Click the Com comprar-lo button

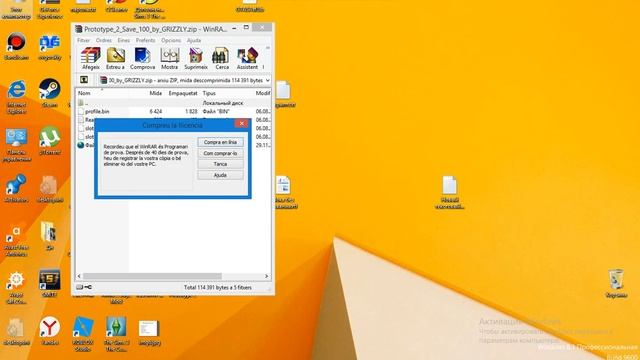tap(220, 153)
